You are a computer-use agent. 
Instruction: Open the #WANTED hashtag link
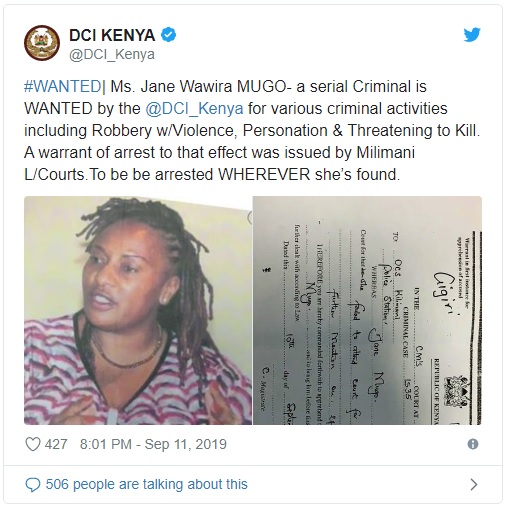[x=62, y=86]
